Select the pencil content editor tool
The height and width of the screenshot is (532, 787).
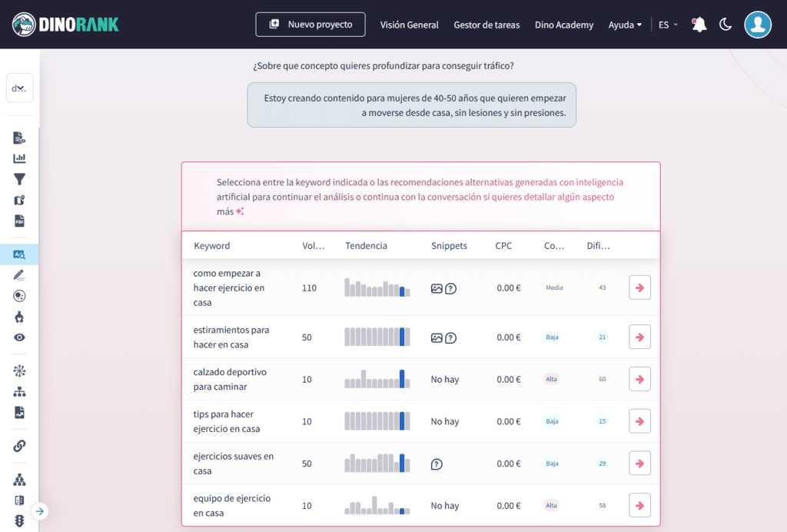point(19,276)
